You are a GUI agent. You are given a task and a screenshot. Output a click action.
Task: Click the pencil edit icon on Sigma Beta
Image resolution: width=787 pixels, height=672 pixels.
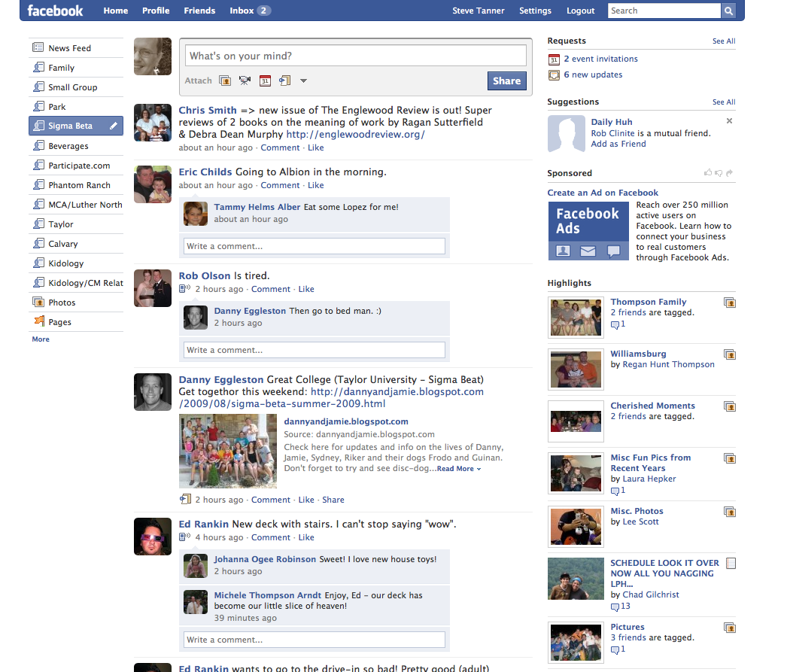pyautogui.click(x=114, y=126)
